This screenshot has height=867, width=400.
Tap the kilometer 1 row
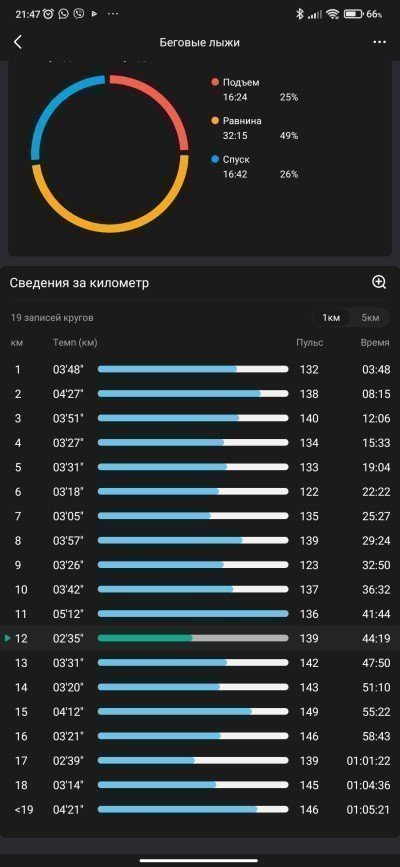click(200, 369)
